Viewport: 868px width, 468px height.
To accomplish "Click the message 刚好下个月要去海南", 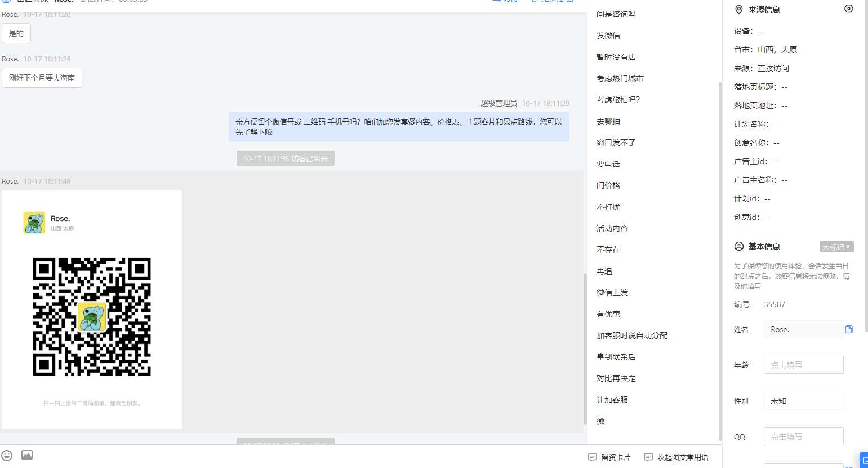I will click(x=42, y=78).
